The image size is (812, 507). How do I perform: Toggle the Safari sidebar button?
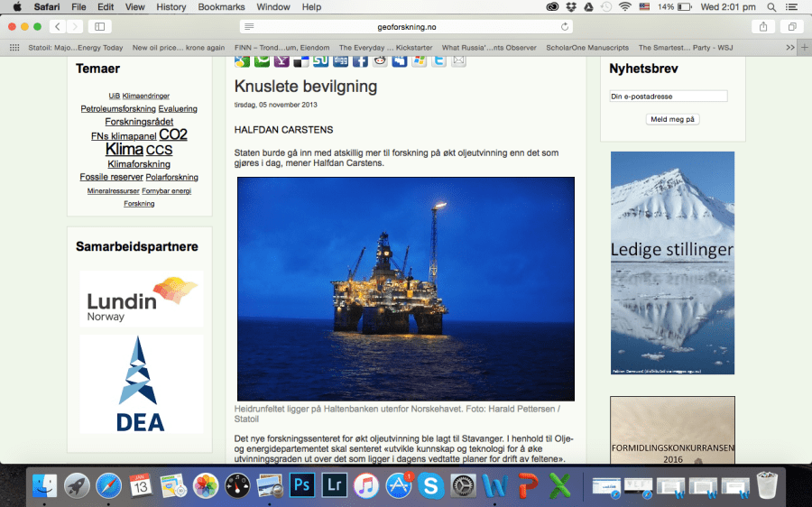pos(99,26)
